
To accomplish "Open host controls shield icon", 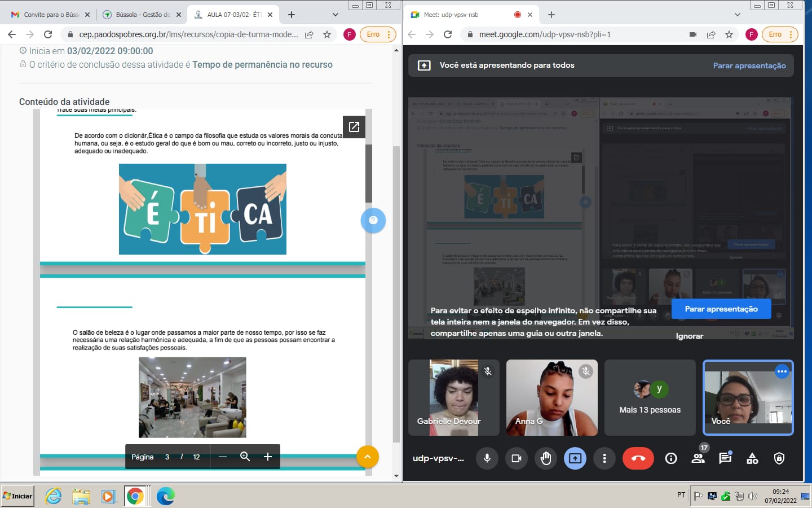I will [779, 458].
